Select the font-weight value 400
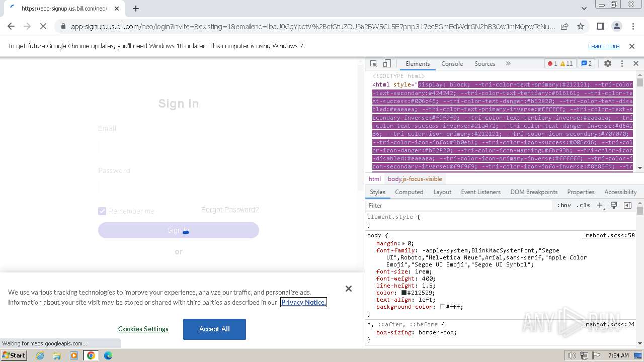Screen dimensions: 644x362 [x=428, y=279]
